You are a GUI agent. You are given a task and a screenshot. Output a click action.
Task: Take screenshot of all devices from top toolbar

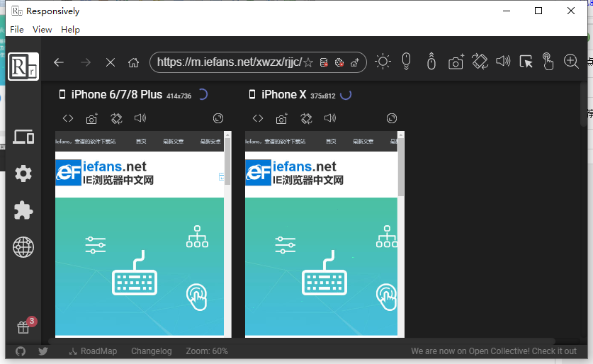tap(456, 61)
